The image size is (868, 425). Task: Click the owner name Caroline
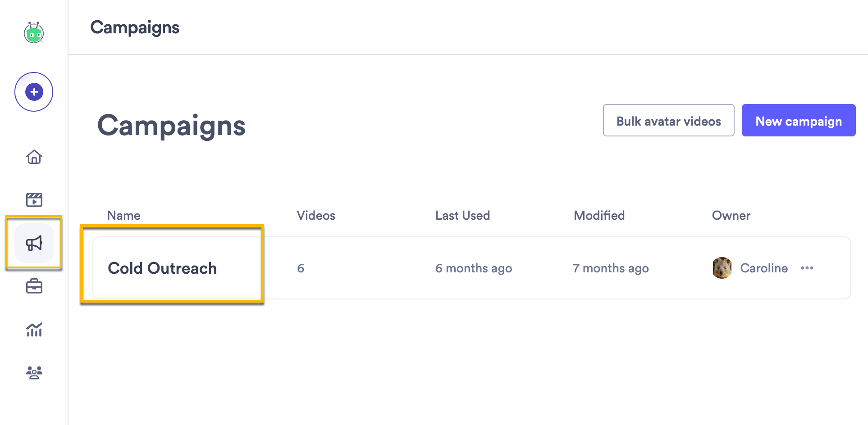click(x=764, y=268)
